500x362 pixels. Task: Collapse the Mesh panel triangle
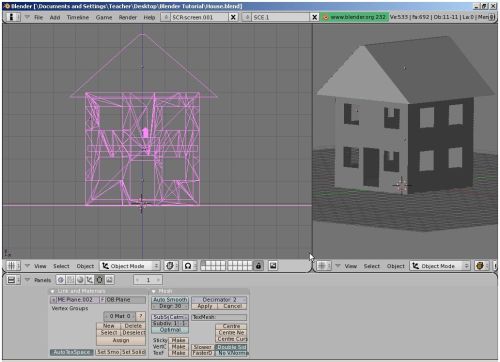[154, 291]
